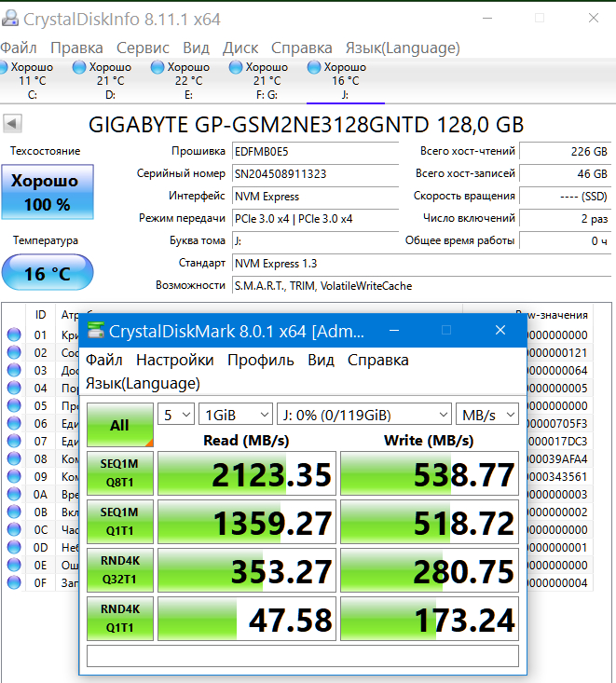Click the serial number field SN204508911323
The width and height of the screenshot is (616, 683).
coord(315,174)
